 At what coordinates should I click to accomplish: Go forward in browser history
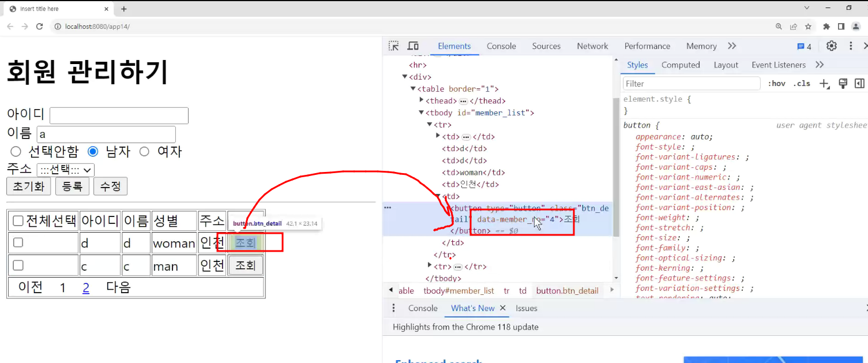tap(25, 27)
